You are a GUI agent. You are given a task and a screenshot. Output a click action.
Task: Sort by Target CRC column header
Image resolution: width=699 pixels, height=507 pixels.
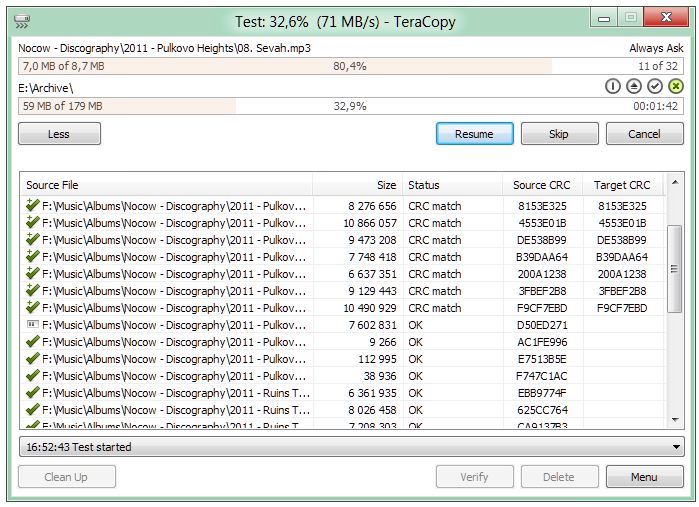pyautogui.click(x=623, y=185)
